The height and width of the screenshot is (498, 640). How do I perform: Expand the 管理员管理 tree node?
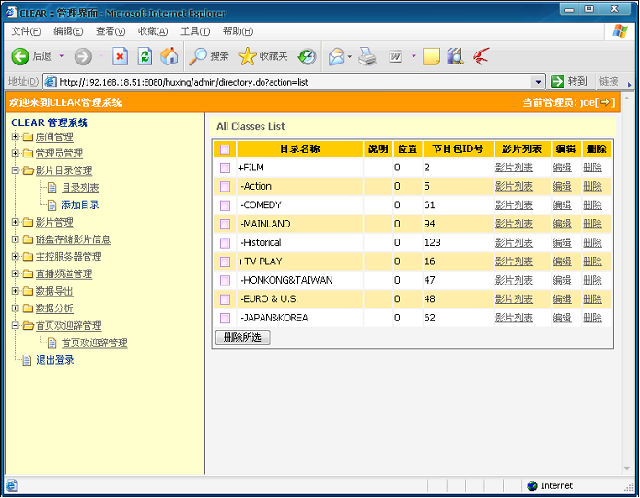click(x=15, y=153)
